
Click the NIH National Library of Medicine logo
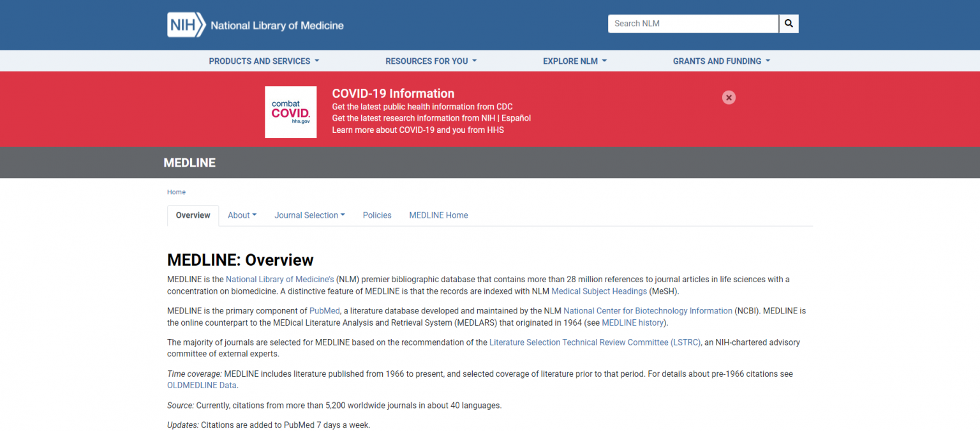point(255,24)
